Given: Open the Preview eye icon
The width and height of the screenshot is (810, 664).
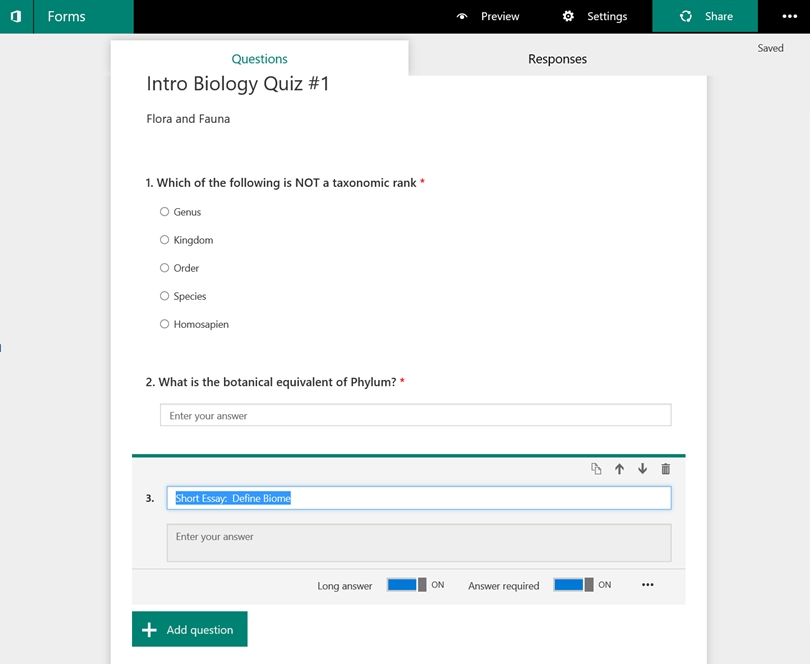Looking at the screenshot, I should [x=462, y=17].
